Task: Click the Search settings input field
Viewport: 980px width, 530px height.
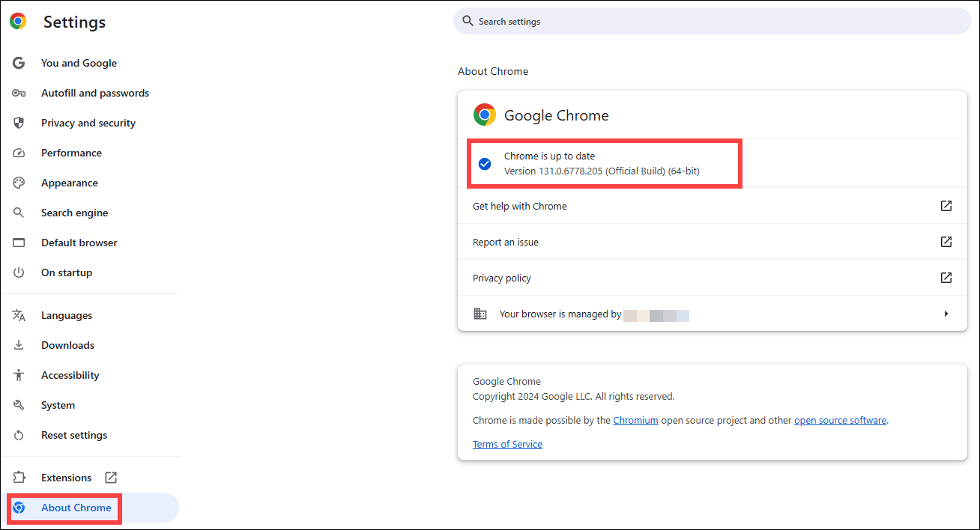Action: coord(712,21)
